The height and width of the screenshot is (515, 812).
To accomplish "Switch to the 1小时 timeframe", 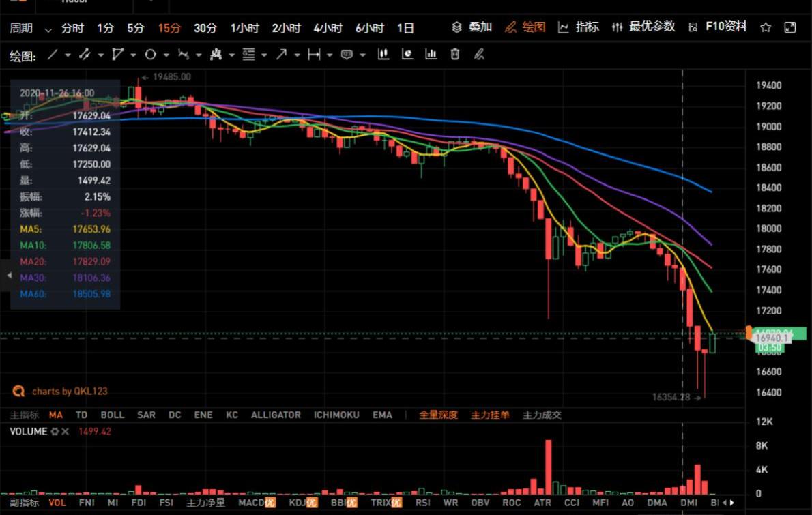I will [x=244, y=29].
